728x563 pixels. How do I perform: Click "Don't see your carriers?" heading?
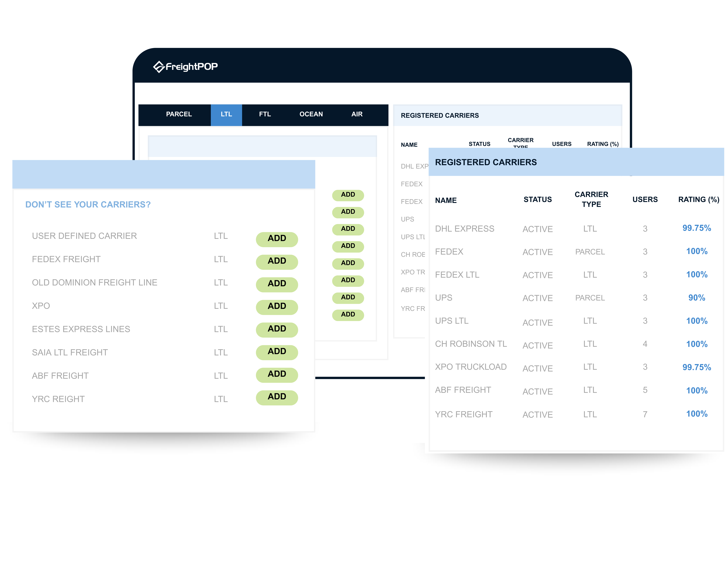88,204
